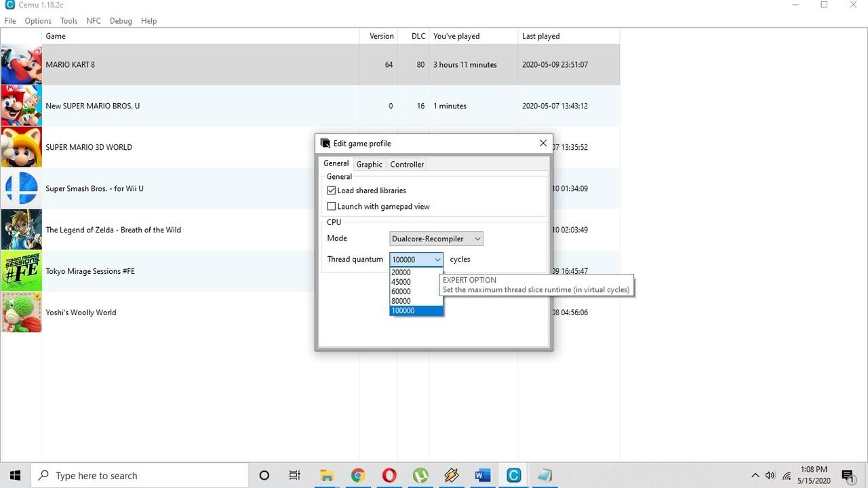Sort by the Version column header
This screenshot has width=868, height=488.
378,36
